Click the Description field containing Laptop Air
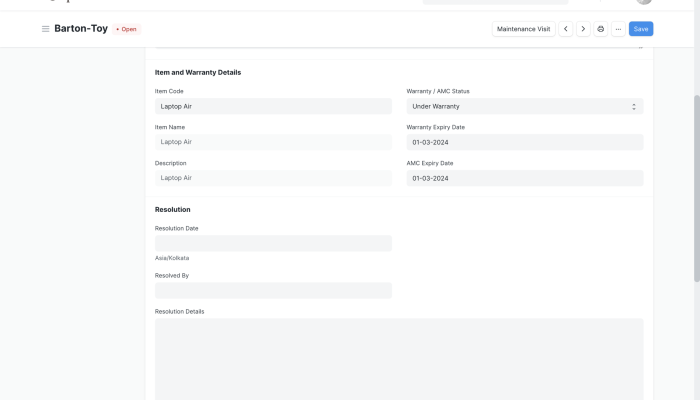The width and height of the screenshot is (700, 400). coord(273,178)
